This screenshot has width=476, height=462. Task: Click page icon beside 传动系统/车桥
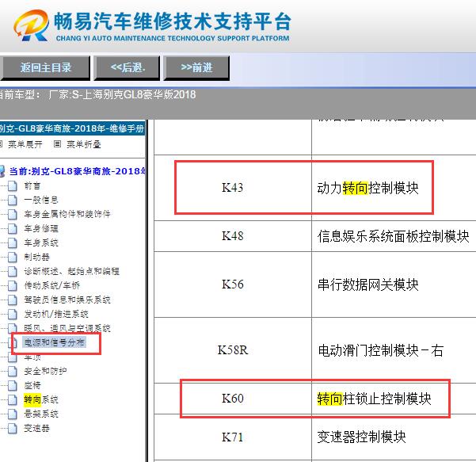(x=13, y=285)
